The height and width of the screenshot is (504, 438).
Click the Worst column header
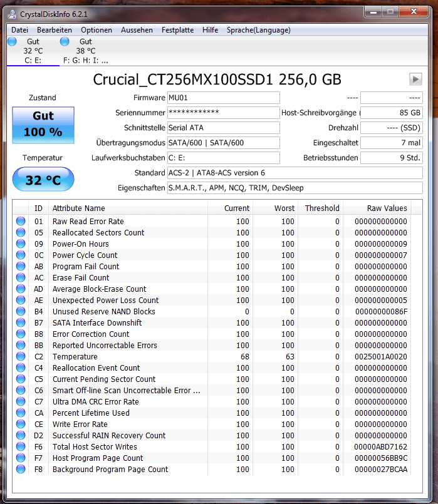point(276,208)
